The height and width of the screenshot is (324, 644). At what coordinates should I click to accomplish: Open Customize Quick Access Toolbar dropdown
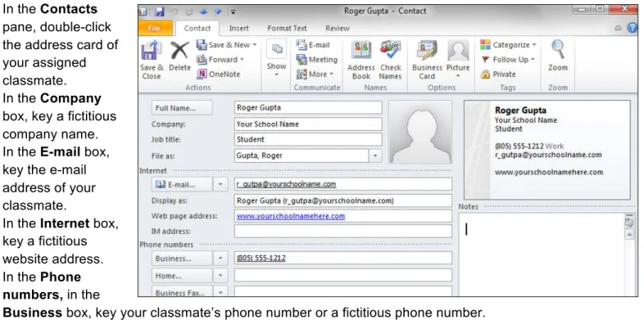(x=233, y=12)
